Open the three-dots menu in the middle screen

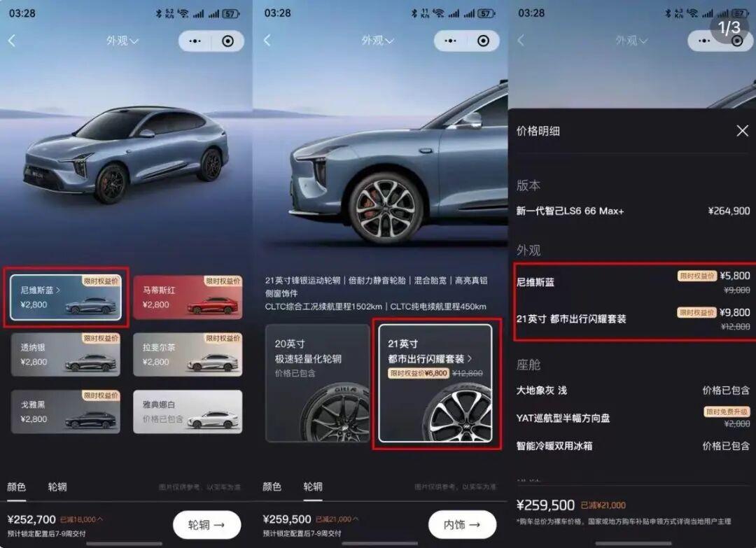pyautogui.click(x=450, y=41)
